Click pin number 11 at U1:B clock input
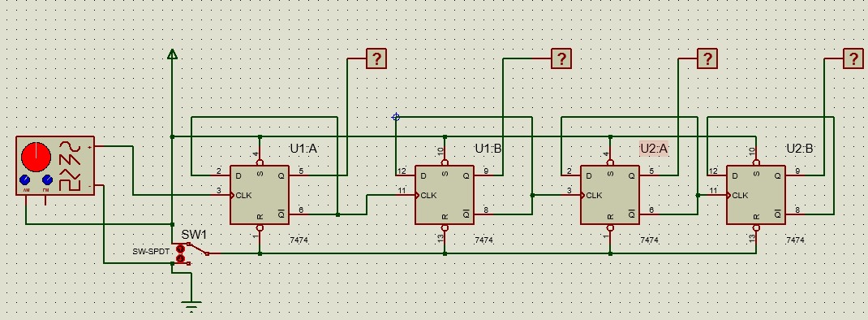 (402, 191)
